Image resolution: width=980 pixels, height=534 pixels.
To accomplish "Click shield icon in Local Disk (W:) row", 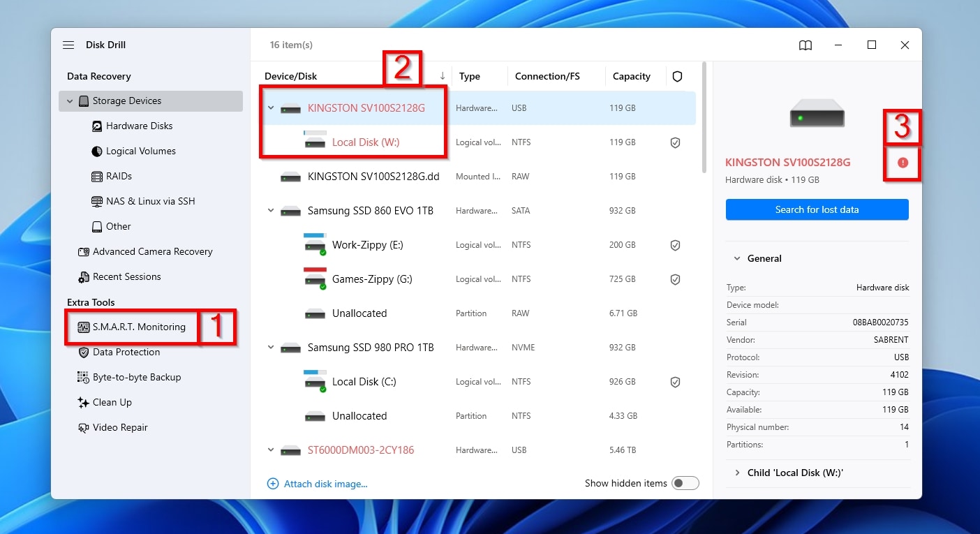I will click(675, 142).
